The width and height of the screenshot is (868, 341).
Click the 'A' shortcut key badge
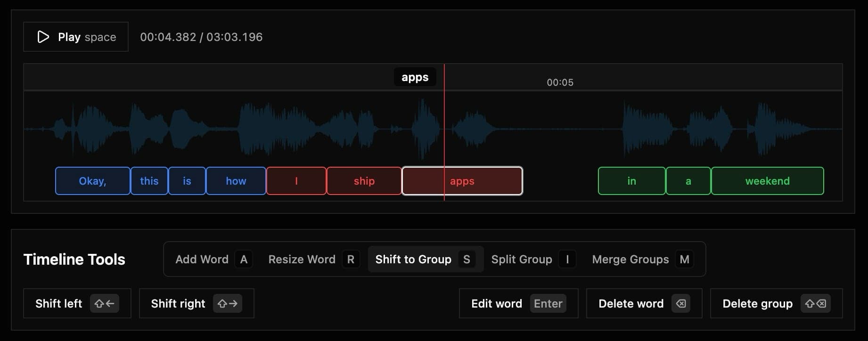(244, 259)
